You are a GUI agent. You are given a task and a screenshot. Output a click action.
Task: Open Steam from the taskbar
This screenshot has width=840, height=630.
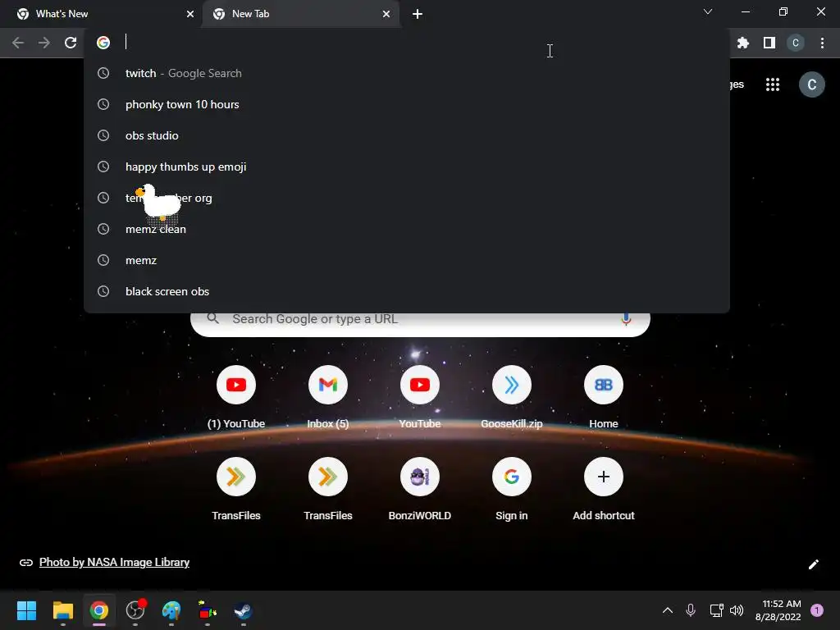click(243, 610)
